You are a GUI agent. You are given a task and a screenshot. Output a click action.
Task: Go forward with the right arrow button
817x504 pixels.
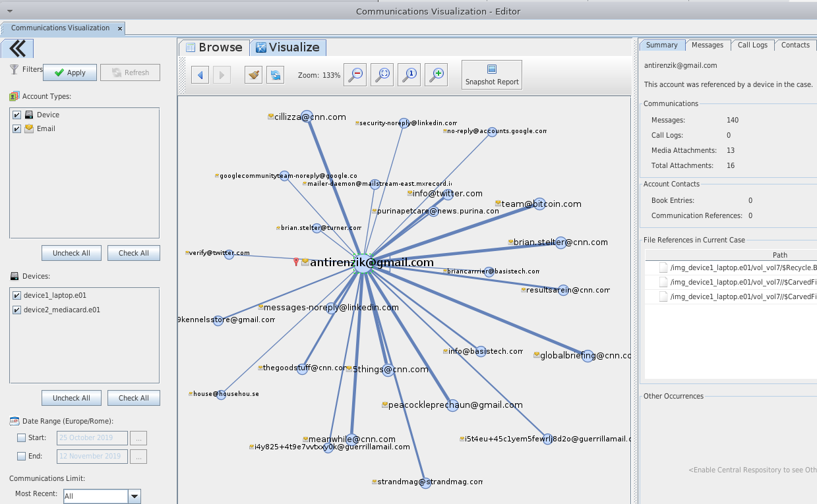tap(221, 74)
